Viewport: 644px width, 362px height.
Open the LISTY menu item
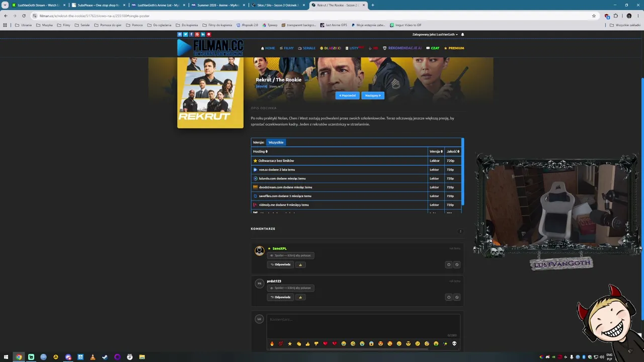point(354,48)
